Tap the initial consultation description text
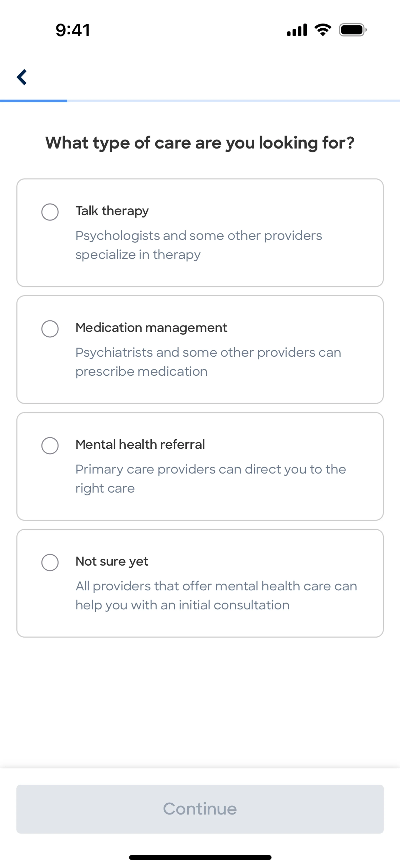This screenshot has width=400, height=868. [x=216, y=595]
